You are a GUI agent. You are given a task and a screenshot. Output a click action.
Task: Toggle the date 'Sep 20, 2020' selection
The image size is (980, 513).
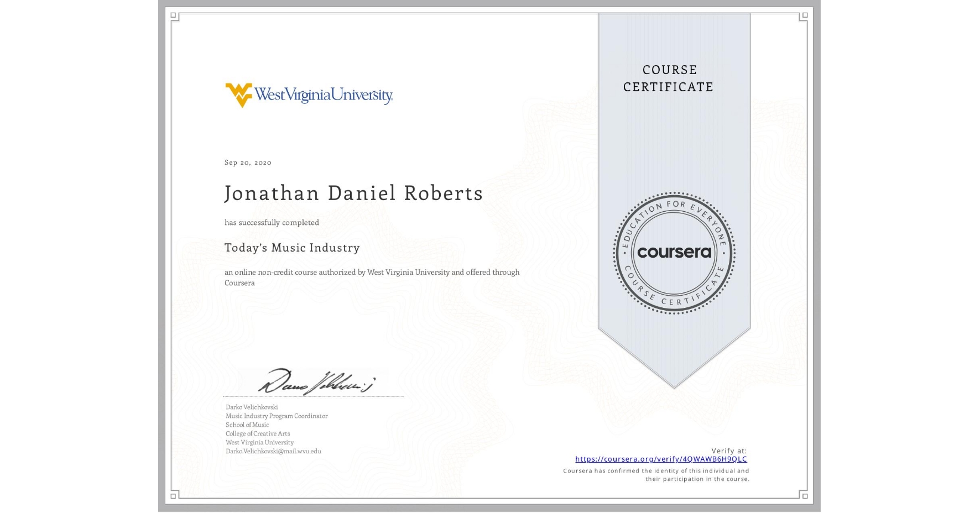247,162
